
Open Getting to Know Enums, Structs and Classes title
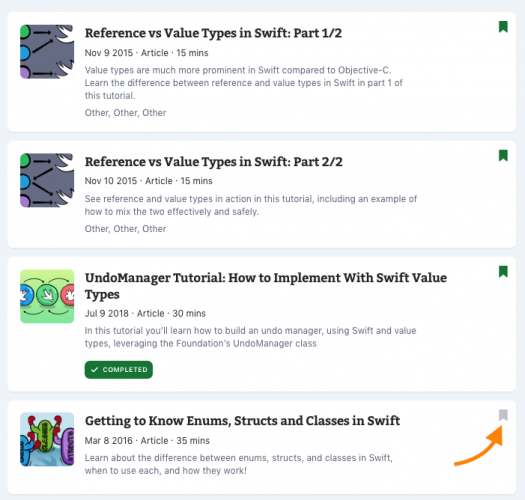tap(242, 421)
